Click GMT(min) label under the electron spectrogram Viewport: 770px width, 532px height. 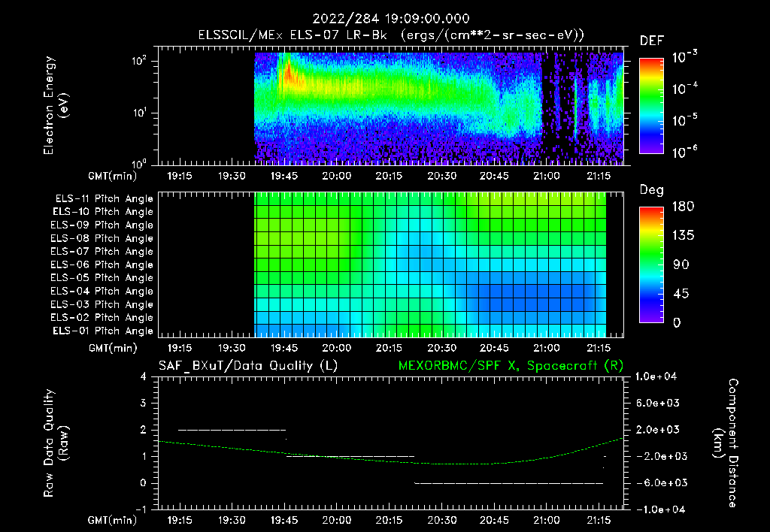113,176
